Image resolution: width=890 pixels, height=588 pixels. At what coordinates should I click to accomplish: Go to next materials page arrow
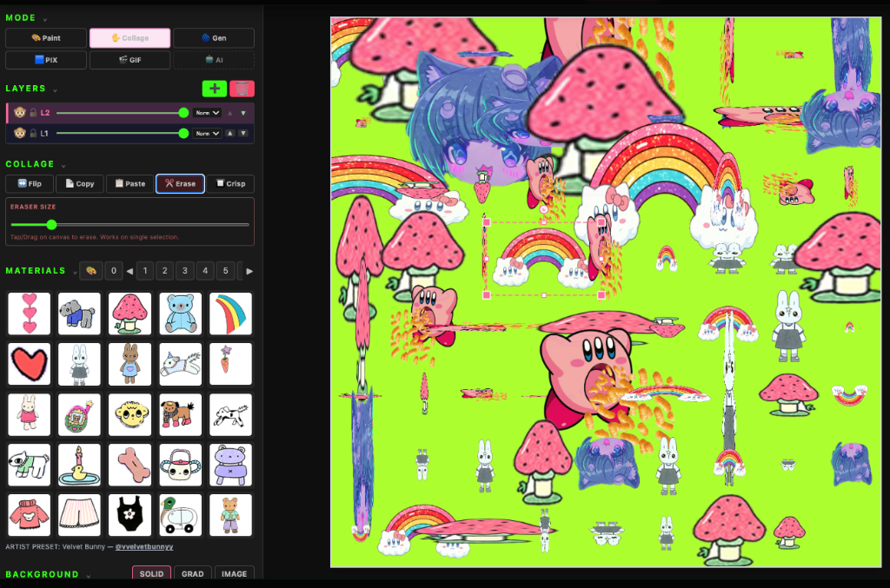249,271
